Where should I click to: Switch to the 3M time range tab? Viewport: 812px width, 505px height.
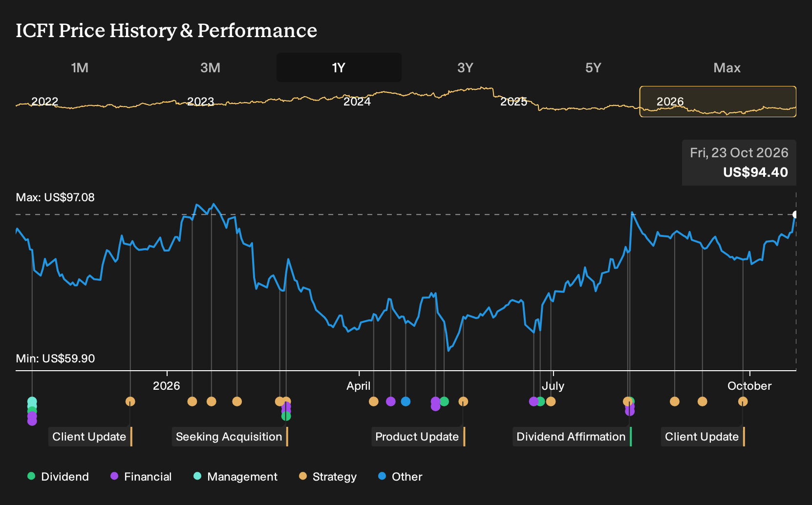pyautogui.click(x=210, y=67)
